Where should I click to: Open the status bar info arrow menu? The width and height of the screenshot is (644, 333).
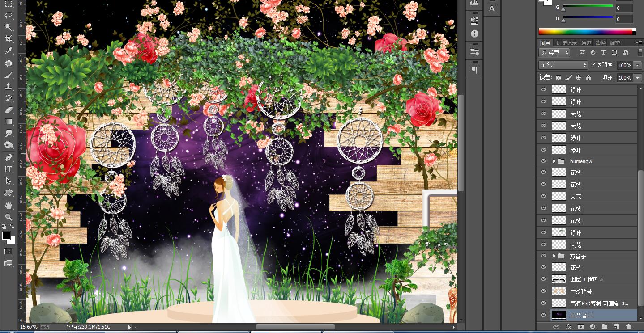coord(130,327)
